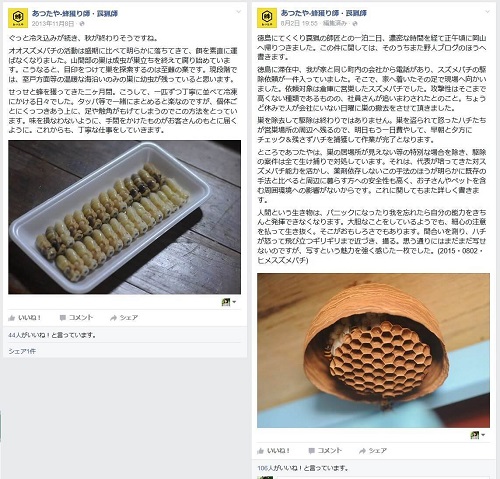The width and height of the screenshot is (500, 479).
Task: Expand the right post's options chevron
Action: [x=487, y=12]
